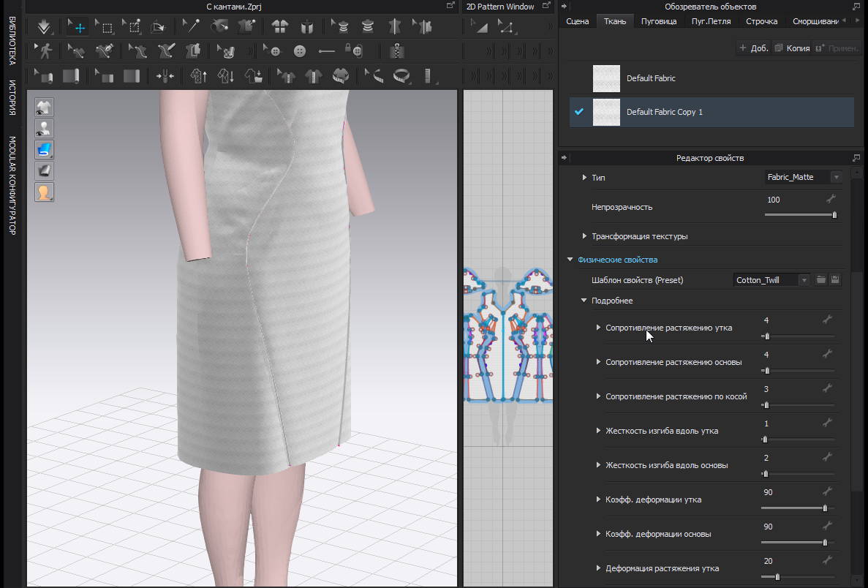The image size is (868, 588).
Task: Switch to the Пуговица tab
Action: (x=658, y=21)
